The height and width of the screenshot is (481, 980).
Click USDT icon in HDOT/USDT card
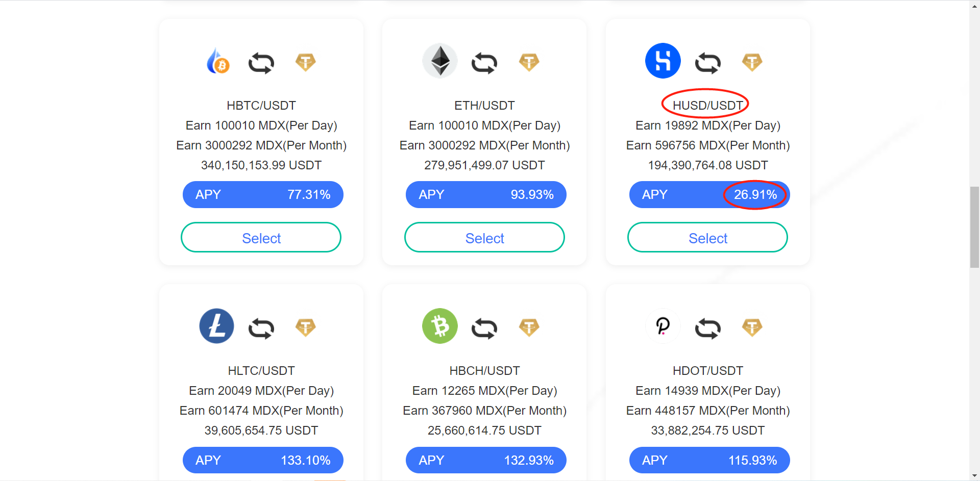coord(752,327)
